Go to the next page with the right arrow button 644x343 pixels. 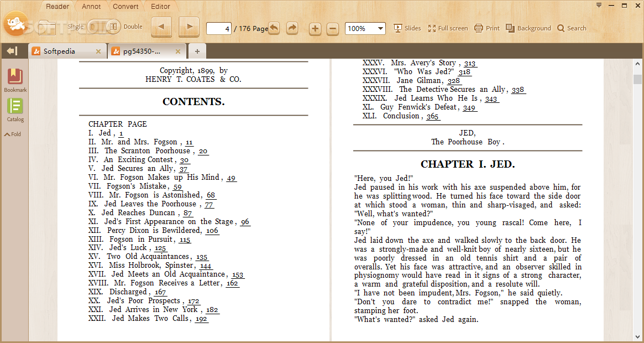point(190,27)
